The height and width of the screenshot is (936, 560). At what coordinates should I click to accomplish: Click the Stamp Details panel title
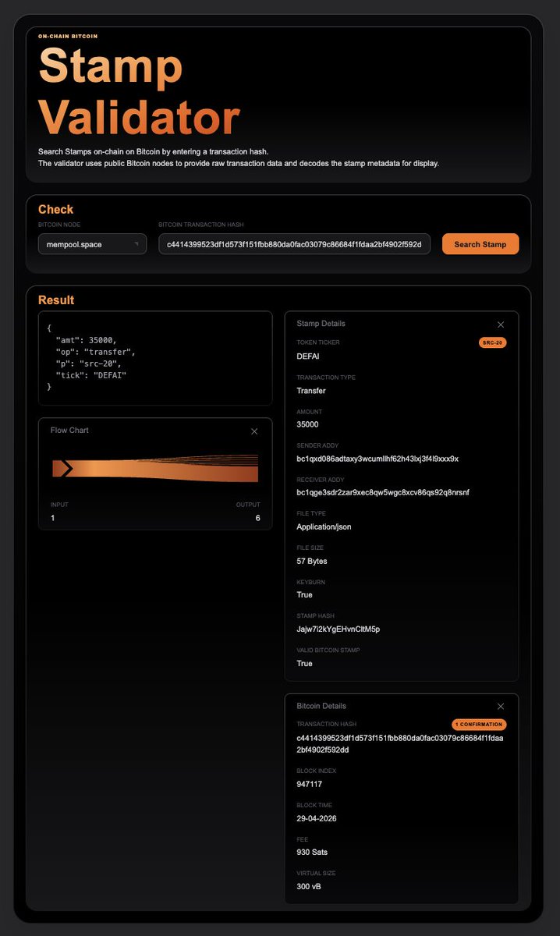321,323
